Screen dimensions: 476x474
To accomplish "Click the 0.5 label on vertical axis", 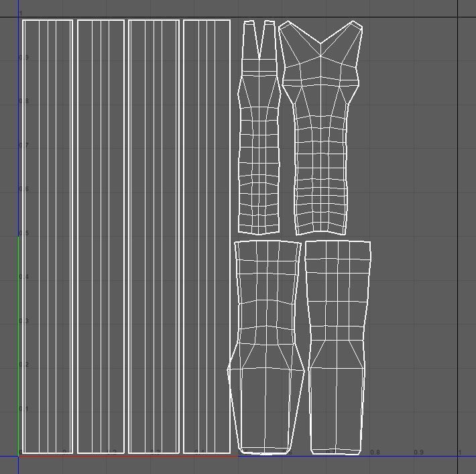I will coord(24,233).
